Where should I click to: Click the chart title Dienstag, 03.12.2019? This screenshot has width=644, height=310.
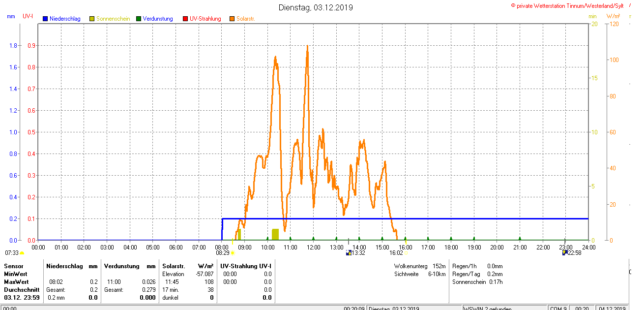[316, 7]
